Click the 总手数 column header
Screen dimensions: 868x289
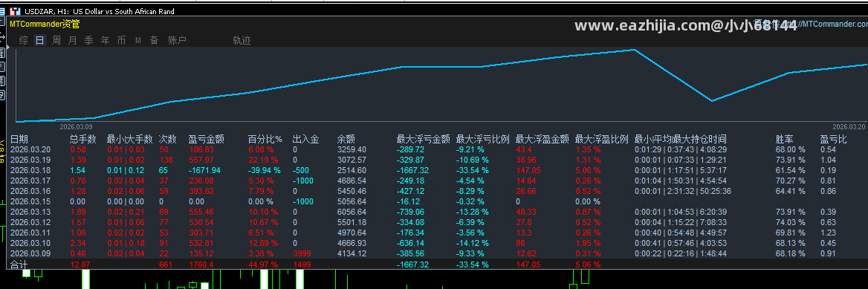pos(83,139)
